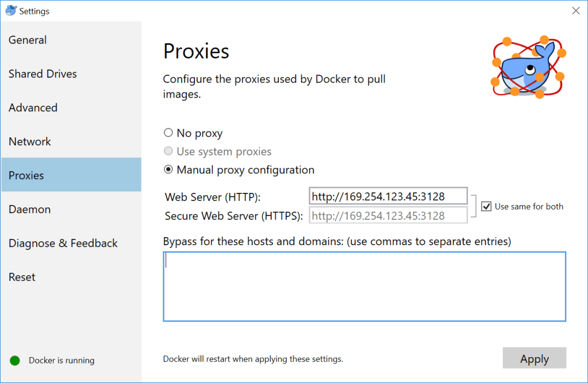Viewport: 588px width, 383px height.
Task: Click the Secure Web Server HTTPS field
Action: tap(388, 215)
